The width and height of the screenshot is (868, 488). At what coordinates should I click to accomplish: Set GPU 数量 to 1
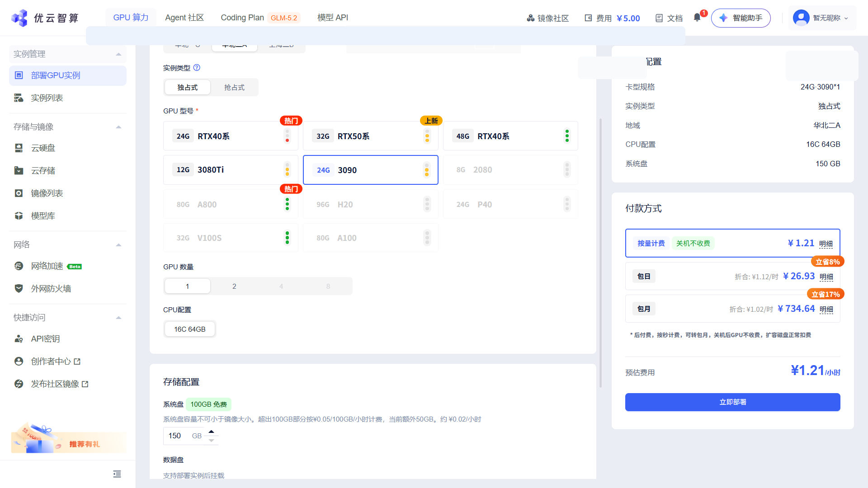coord(188,286)
